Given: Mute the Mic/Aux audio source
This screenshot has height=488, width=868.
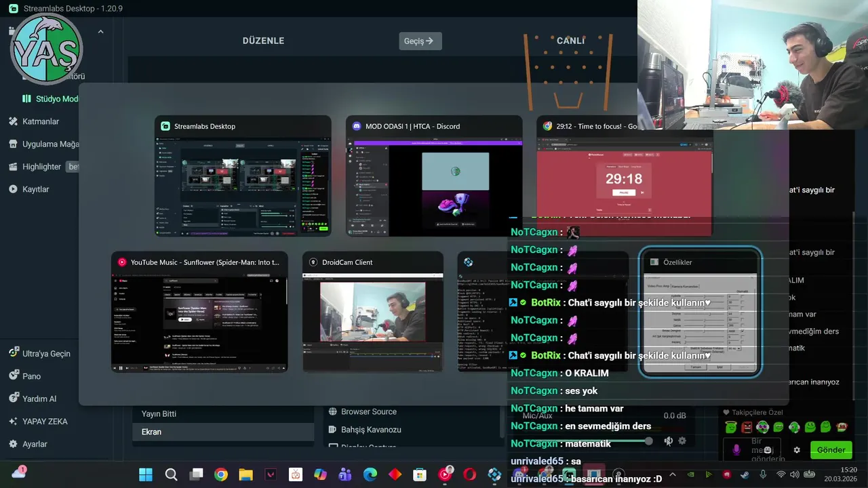Looking at the screenshot, I should tap(668, 441).
